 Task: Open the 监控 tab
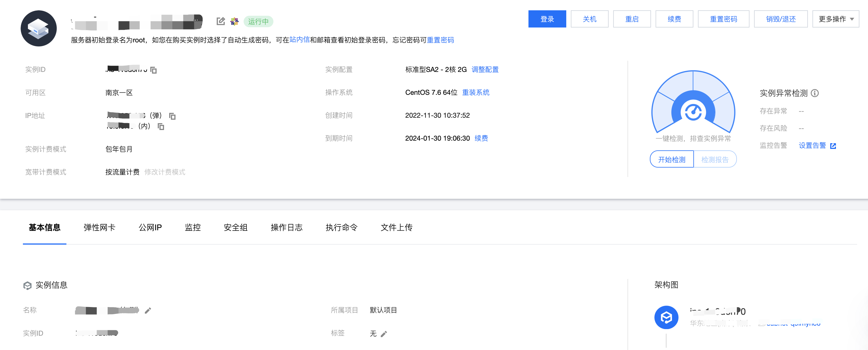(193, 227)
